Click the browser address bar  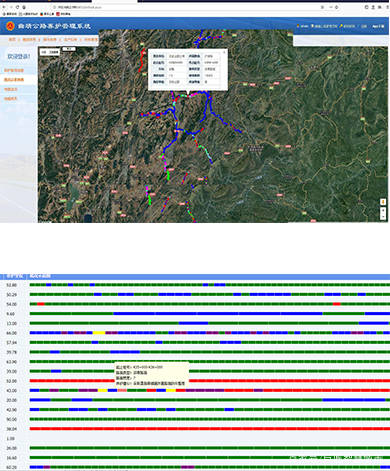[187, 7]
